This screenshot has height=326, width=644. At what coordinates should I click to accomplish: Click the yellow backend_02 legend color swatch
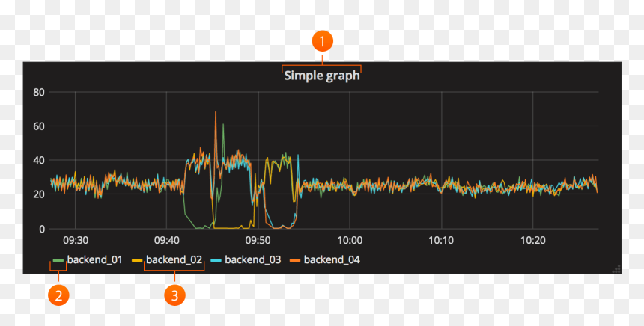pyautogui.click(x=137, y=260)
